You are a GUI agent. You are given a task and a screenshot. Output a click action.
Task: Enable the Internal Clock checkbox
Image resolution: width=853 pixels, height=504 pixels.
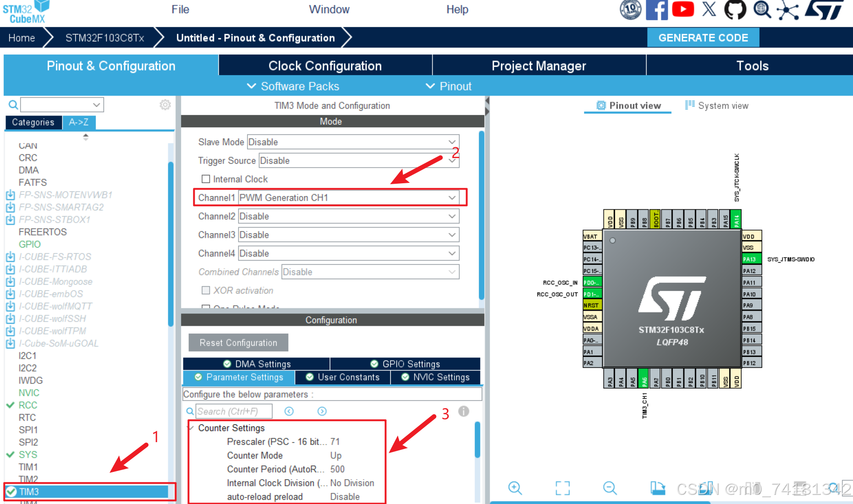tap(206, 179)
